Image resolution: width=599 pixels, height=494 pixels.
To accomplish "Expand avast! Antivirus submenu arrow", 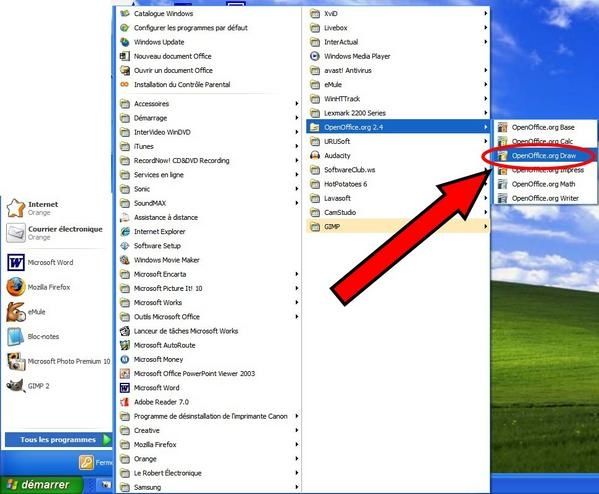I will pyautogui.click(x=486, y=70).
